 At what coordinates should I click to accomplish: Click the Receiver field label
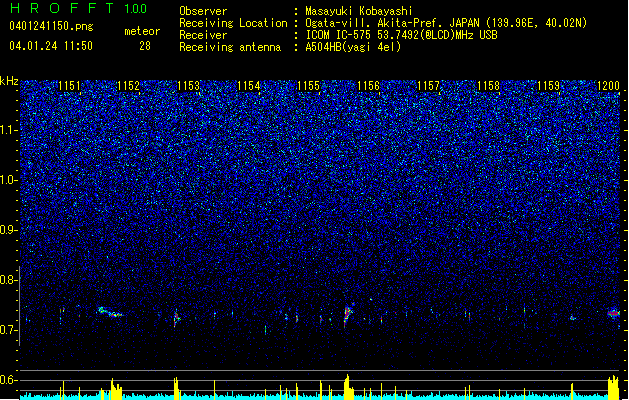[203, 35]
